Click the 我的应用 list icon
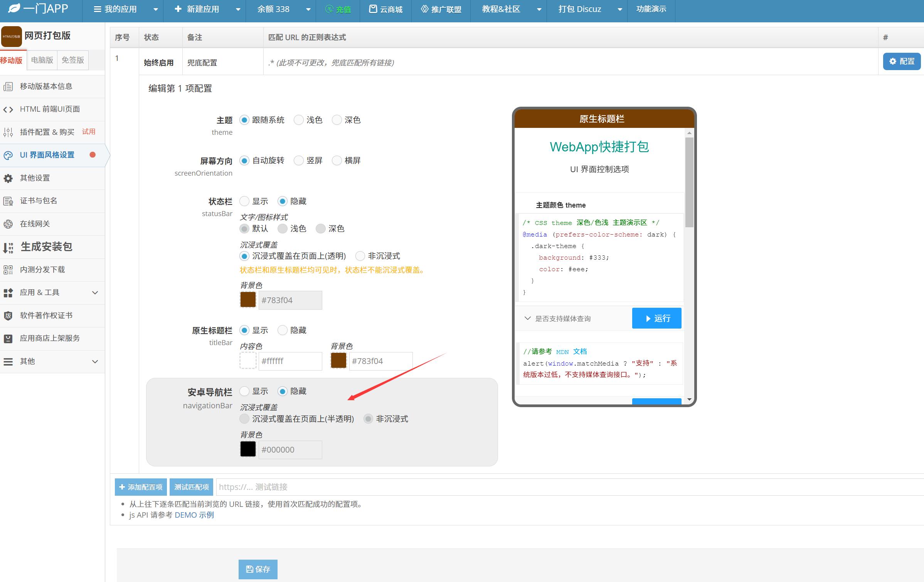This screenshot has width=924, height=582. [x=98, y=9]
